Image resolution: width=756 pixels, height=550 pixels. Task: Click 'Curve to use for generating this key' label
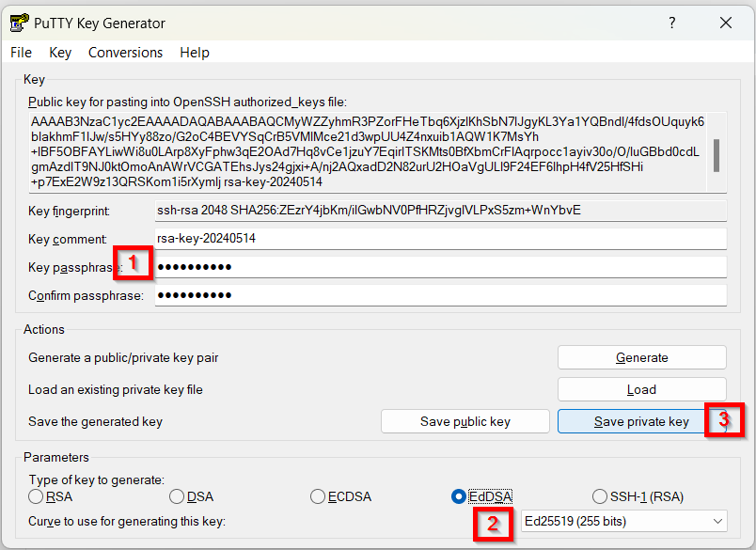point(127,522)
